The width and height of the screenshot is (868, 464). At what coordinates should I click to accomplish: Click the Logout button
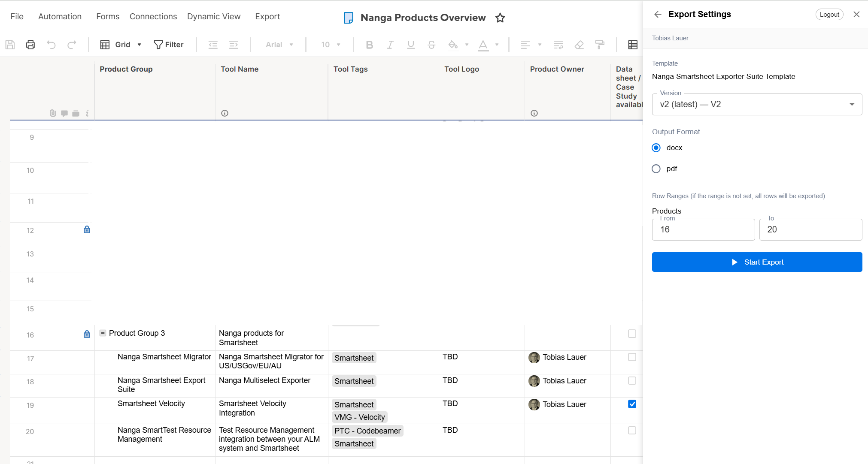click(829, 14)
